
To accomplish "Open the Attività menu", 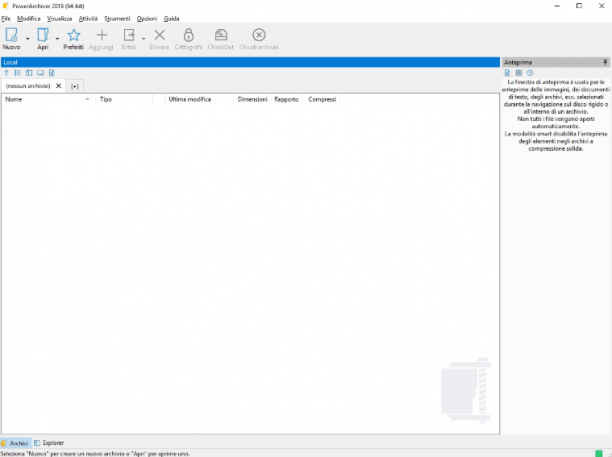I will [88, 18].
